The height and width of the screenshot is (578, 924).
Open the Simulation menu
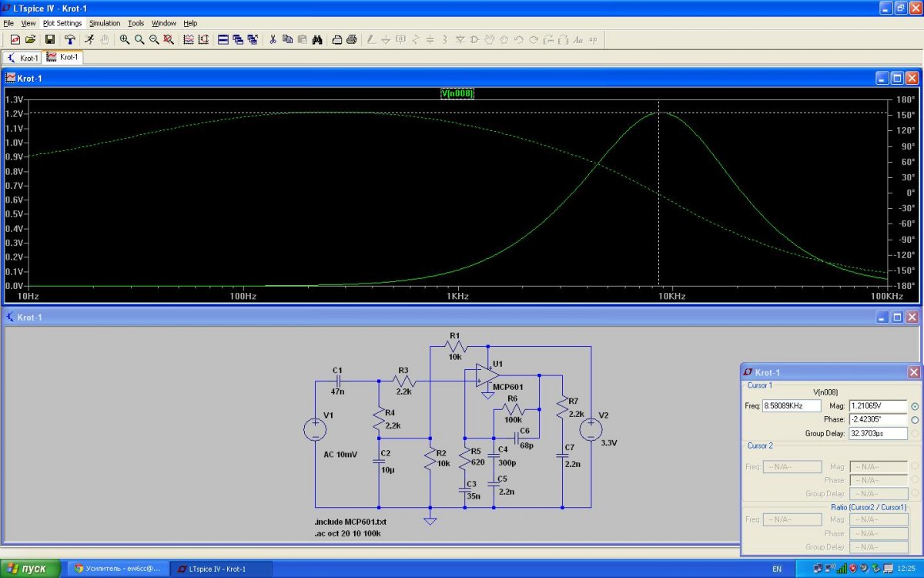[x=105, y=23]
